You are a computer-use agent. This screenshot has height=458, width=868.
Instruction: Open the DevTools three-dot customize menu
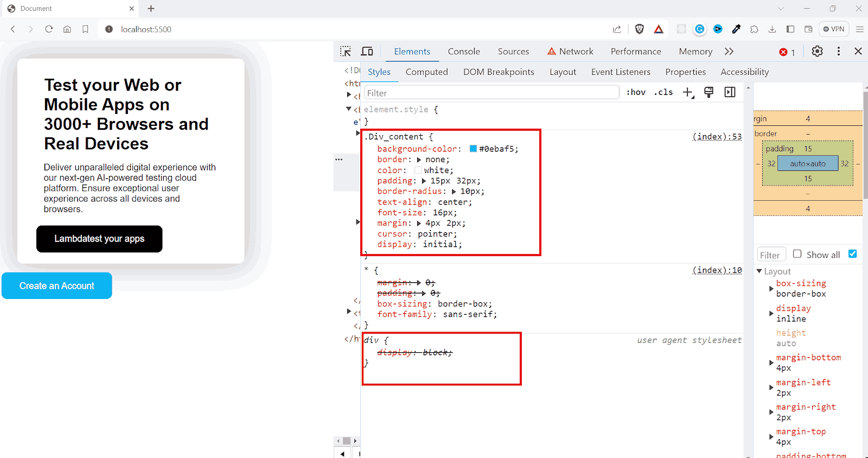[838, 51]
